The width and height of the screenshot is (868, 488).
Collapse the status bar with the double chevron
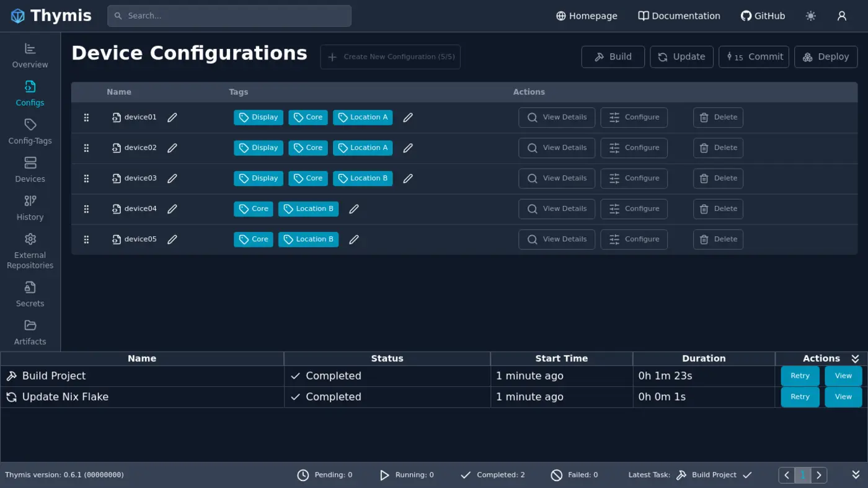click(856, 474)
